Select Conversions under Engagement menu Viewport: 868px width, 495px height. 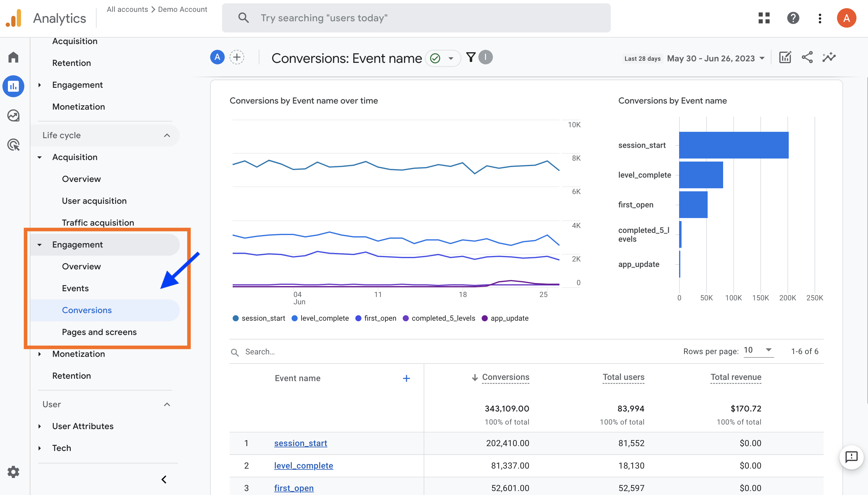click(87, 309)
